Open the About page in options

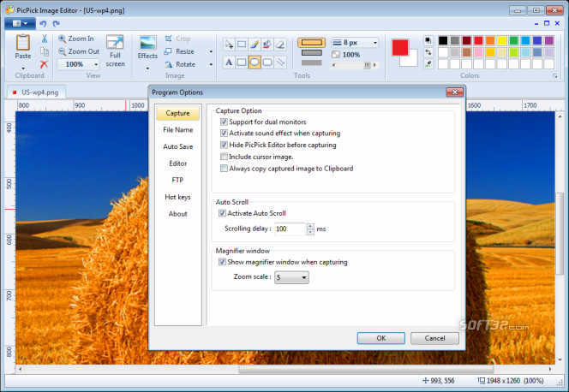[x=178, y=214]
